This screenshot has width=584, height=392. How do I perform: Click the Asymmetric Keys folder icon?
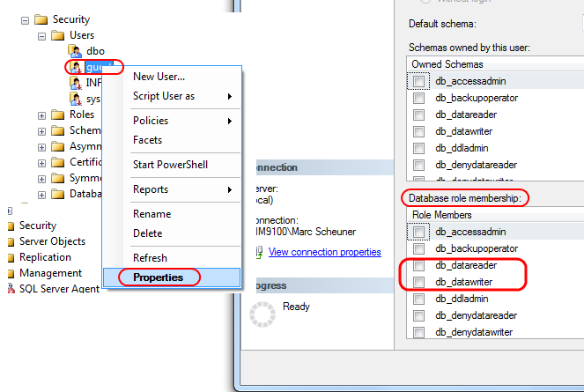point(58,146)
